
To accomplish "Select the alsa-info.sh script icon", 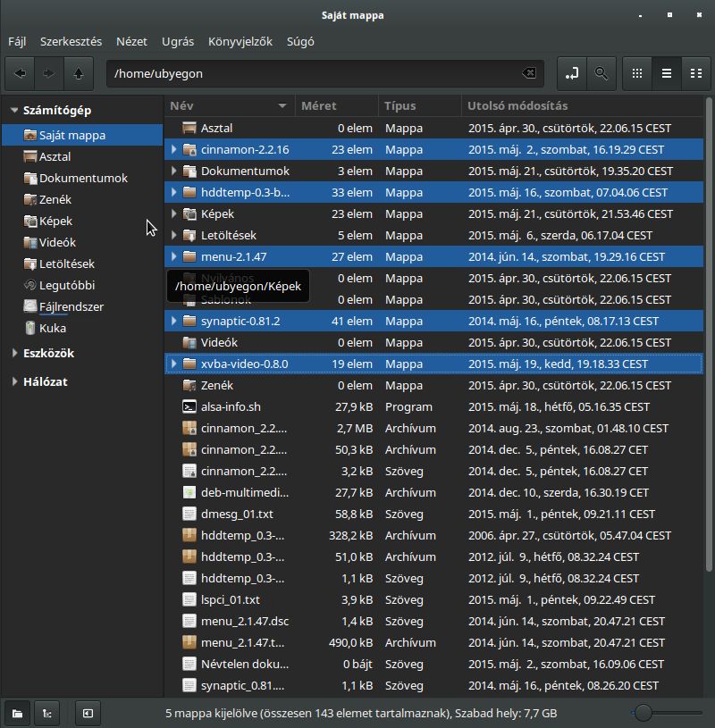I will (189, 406).
